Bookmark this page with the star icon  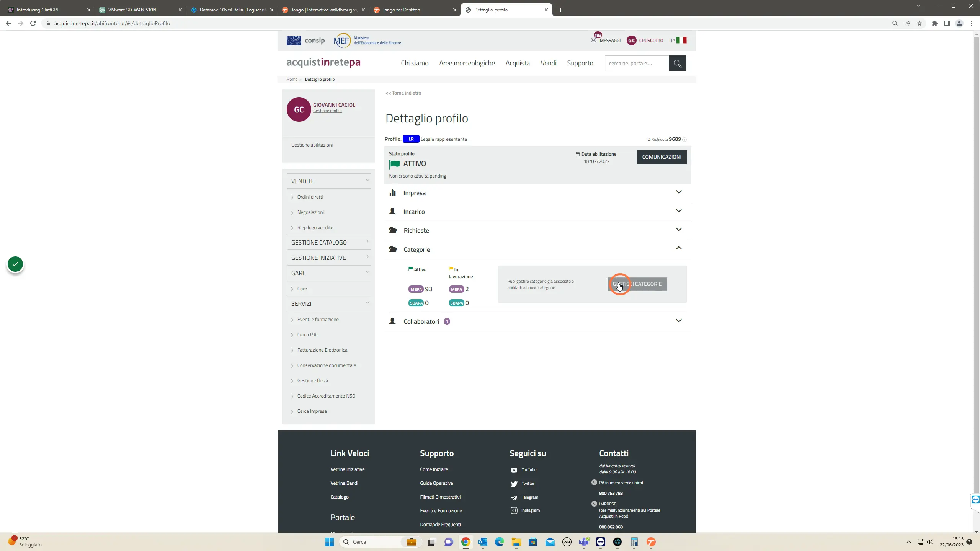coord(920,23)
